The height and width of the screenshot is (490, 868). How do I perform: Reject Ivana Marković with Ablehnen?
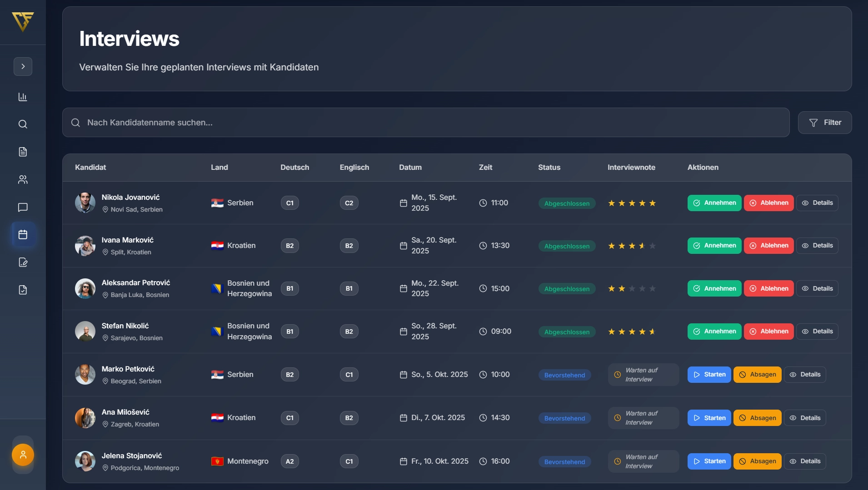pyautogui.click(x=768, y=246)
